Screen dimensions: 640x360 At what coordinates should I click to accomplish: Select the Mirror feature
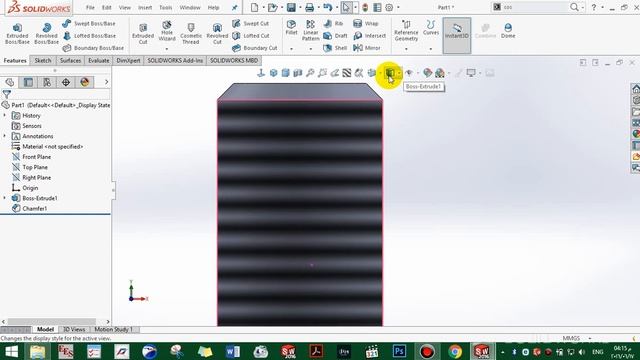[x=367, y=48]
